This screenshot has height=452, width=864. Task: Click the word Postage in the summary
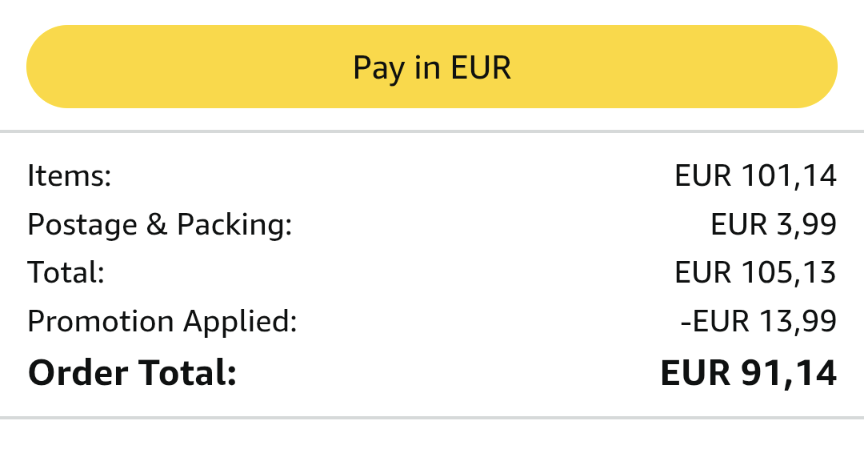tap(83, 224)
